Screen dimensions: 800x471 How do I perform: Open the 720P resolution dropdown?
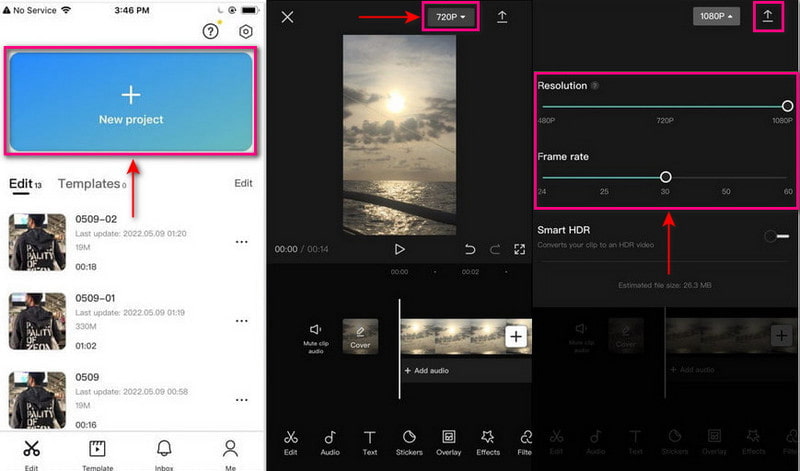click(x=452, y=17)
